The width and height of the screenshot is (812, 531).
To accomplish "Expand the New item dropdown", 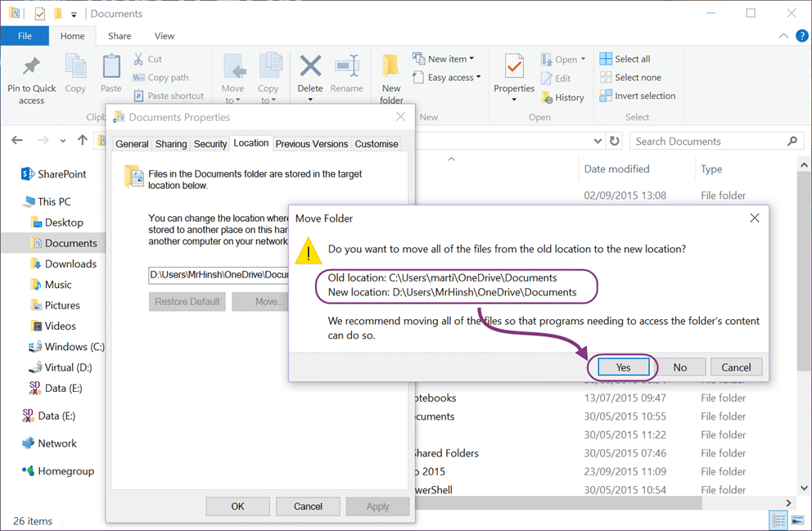I will 471,59.
